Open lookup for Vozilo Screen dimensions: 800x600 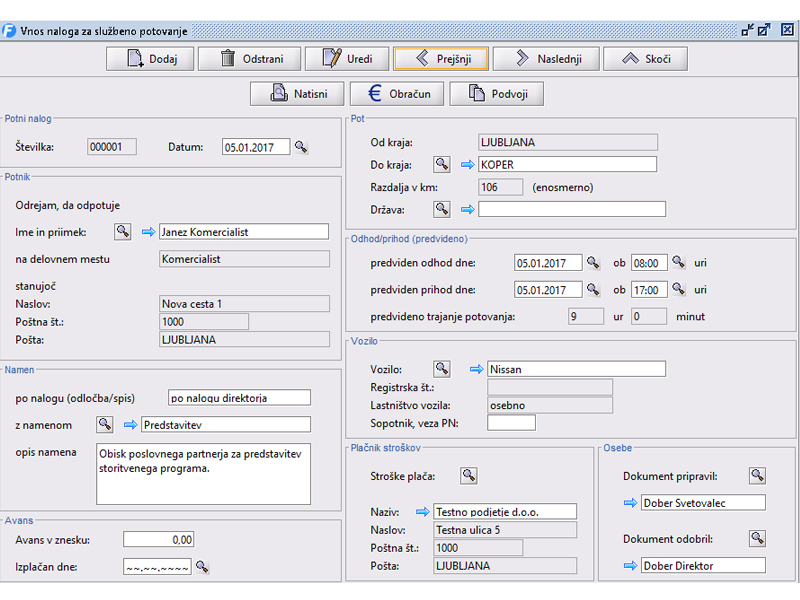pyautogui.click(x=442, y=369)
